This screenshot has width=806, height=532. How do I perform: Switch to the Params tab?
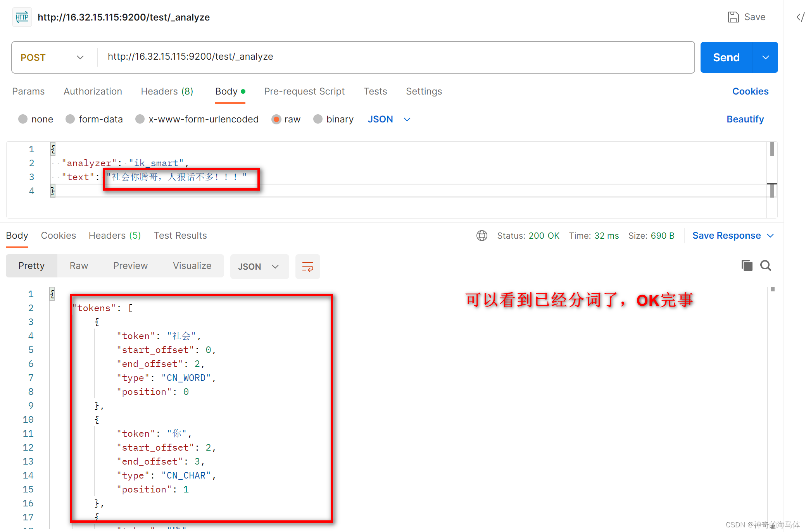click(28, 91)
